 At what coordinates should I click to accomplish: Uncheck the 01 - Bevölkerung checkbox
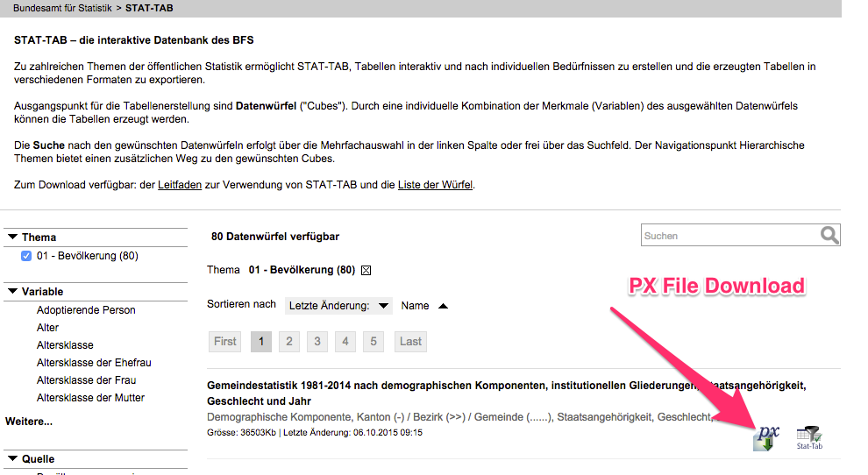click(26, 256)
